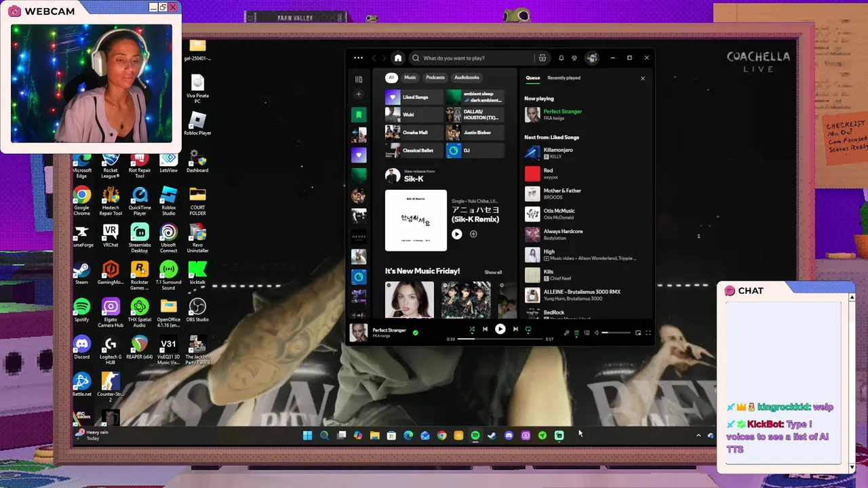Show hidden system tray icons chevron

[x=698, y=436]
